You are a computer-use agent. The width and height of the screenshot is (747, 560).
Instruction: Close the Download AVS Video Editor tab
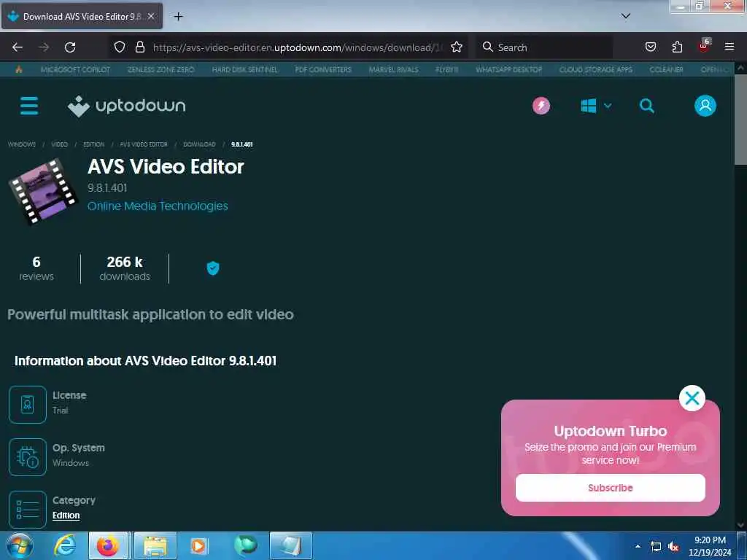[x=151, y=16]
